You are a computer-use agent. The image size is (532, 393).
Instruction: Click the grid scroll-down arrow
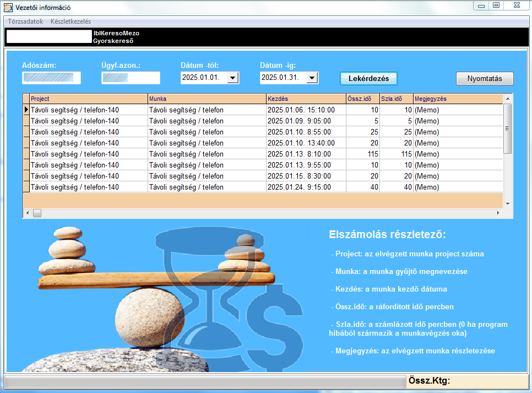pyautogui.click(x=508, y=204)
